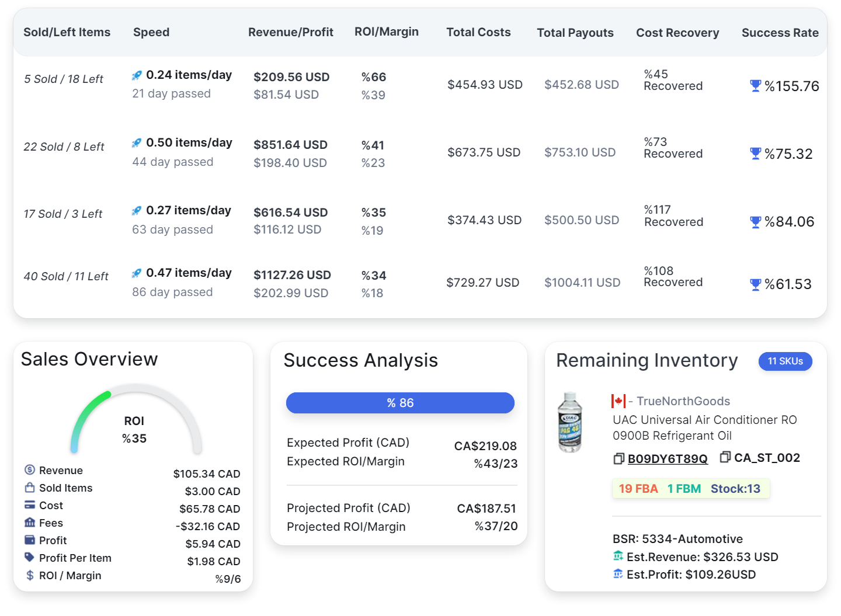Click the Est.Revenue bank icon

[x=618, y=556]
